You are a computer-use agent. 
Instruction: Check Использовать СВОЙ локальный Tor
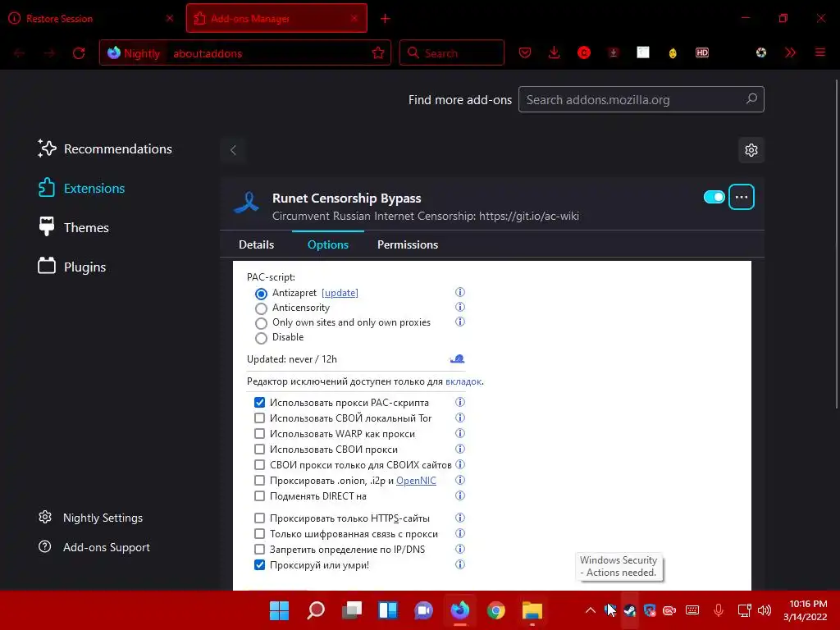click(259, 418)
